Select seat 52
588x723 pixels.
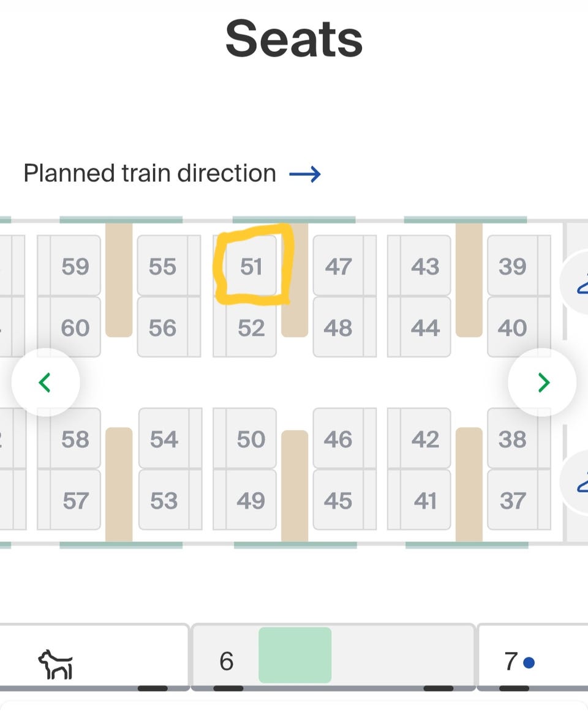pyautogui.click(x=251, y=328)
